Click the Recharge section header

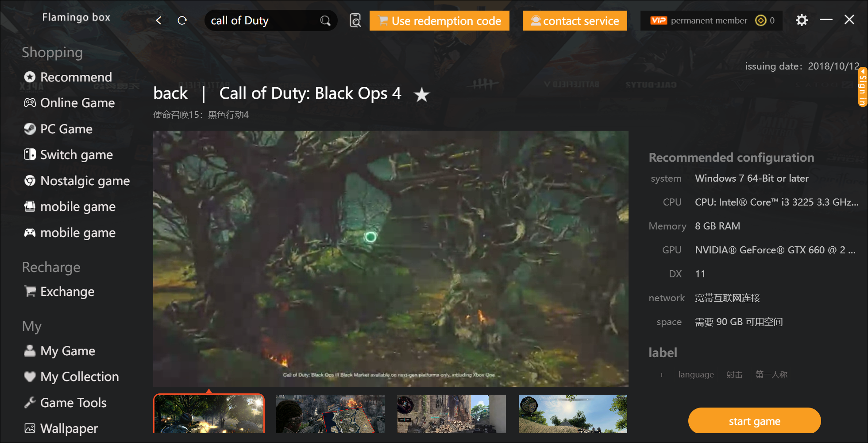51,268
